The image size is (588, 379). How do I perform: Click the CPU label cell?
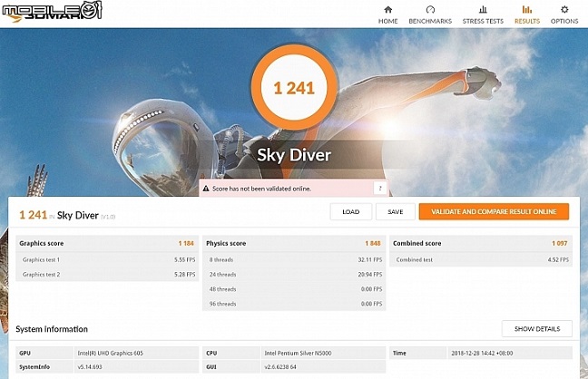pos(231,353)
